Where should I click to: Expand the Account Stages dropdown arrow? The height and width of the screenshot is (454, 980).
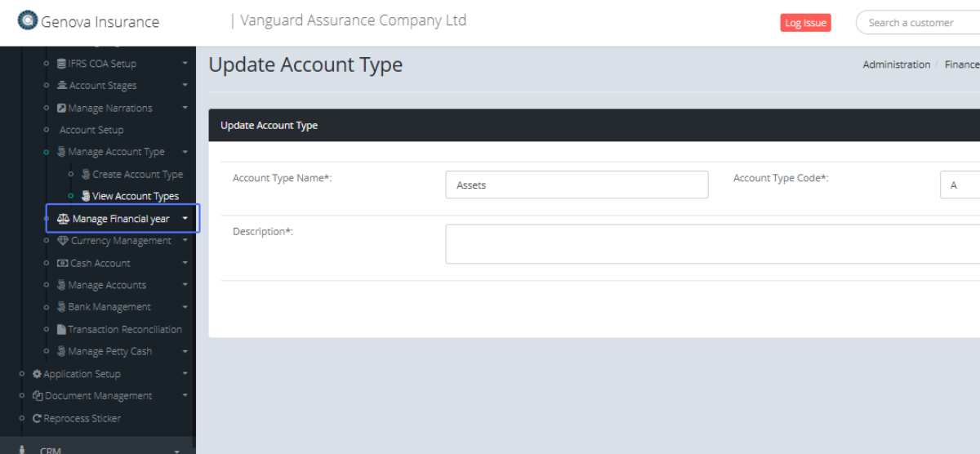tap(185, 86)
